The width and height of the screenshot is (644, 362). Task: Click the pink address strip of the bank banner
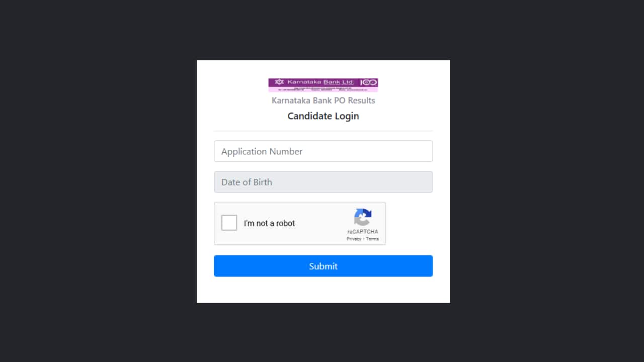(322, 88)
